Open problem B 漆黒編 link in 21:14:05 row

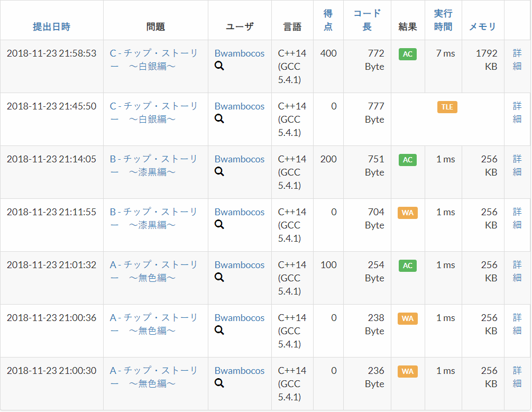point(154,165)
